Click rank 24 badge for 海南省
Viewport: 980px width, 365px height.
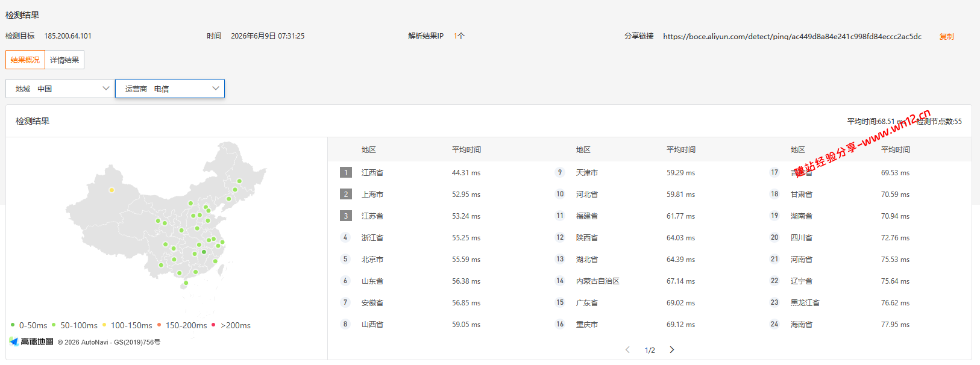(x=774, y=324)
